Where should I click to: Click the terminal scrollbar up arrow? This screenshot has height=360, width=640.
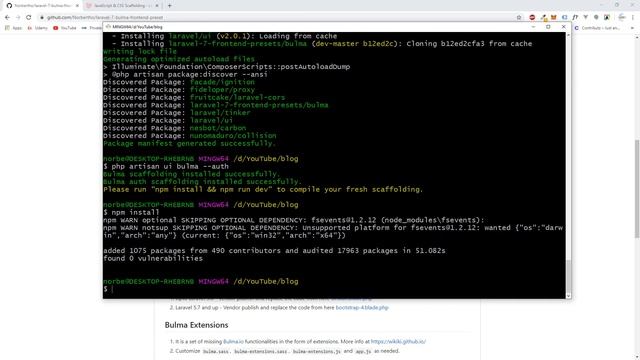pyautogui.click(x=568, y=36)
